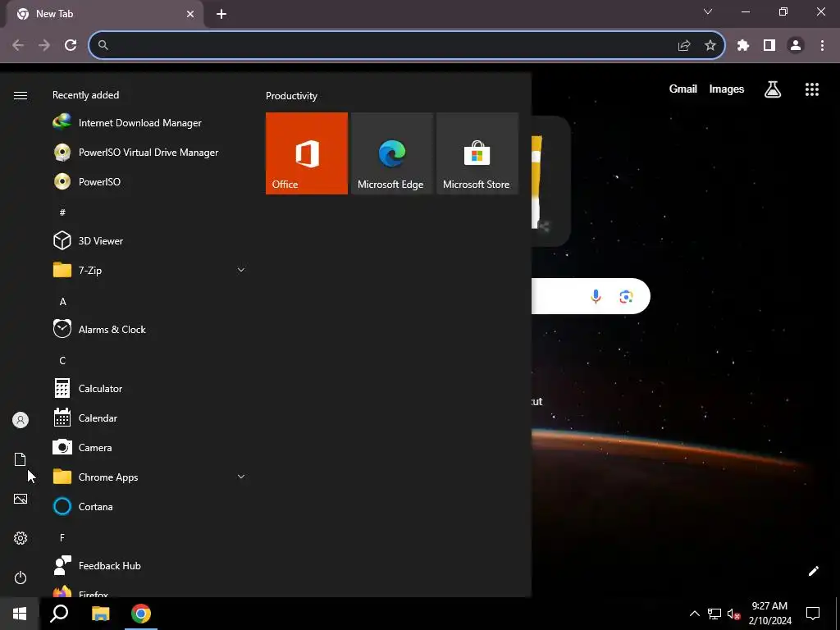
Task: Open taskbar Search magnifier
Action: point(59,614)
